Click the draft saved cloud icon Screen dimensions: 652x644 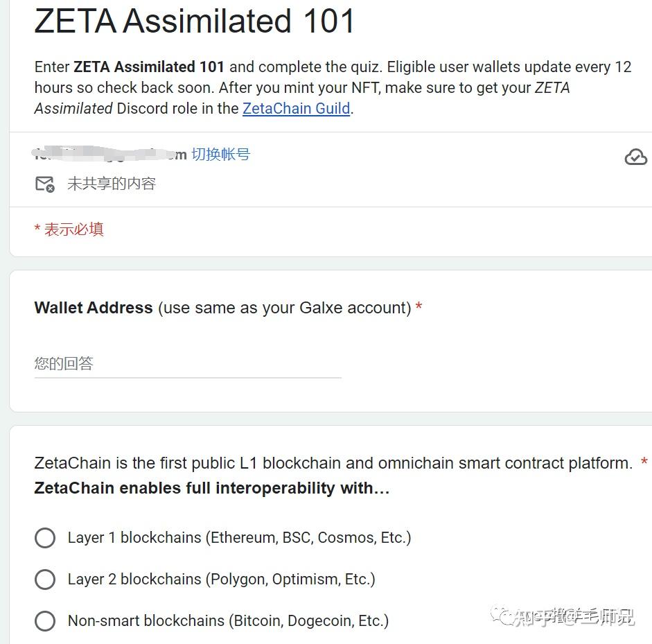point(636,157)
